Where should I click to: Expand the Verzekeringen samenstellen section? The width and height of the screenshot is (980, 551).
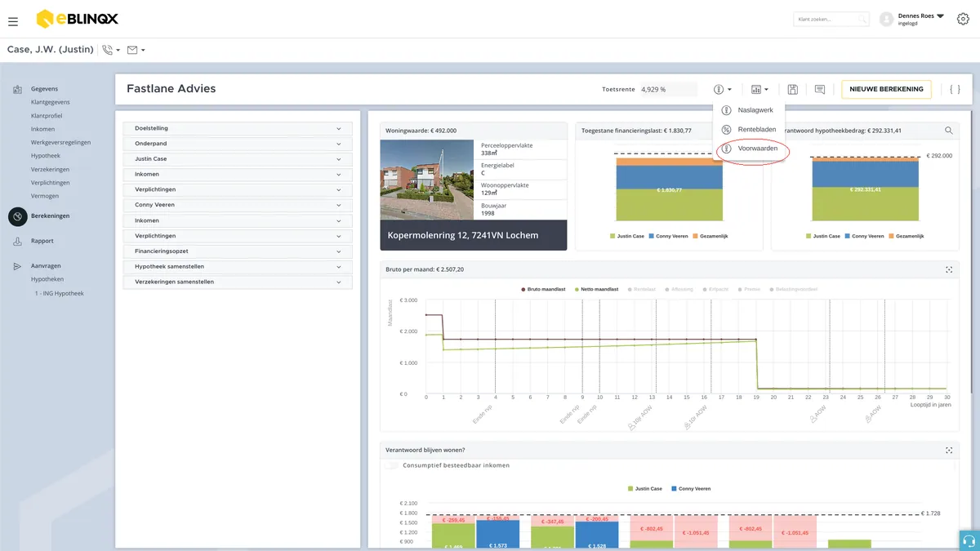(x=238, y=282)
